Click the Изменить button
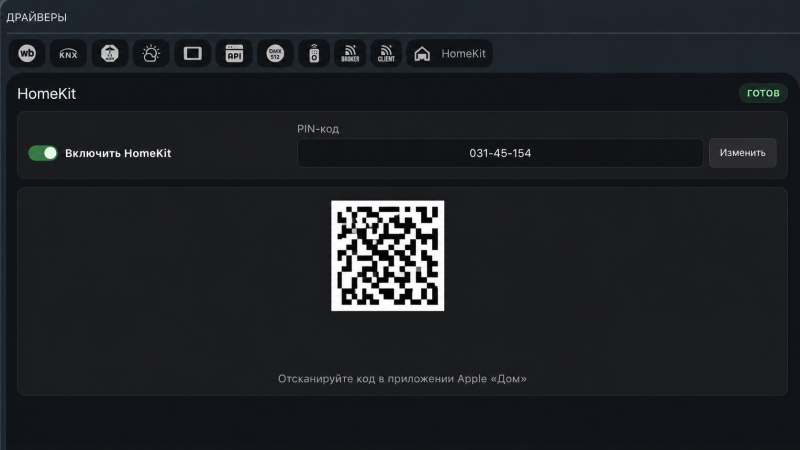Image resolution: width=800 pixels, height=450 pixels. (742, 153)
